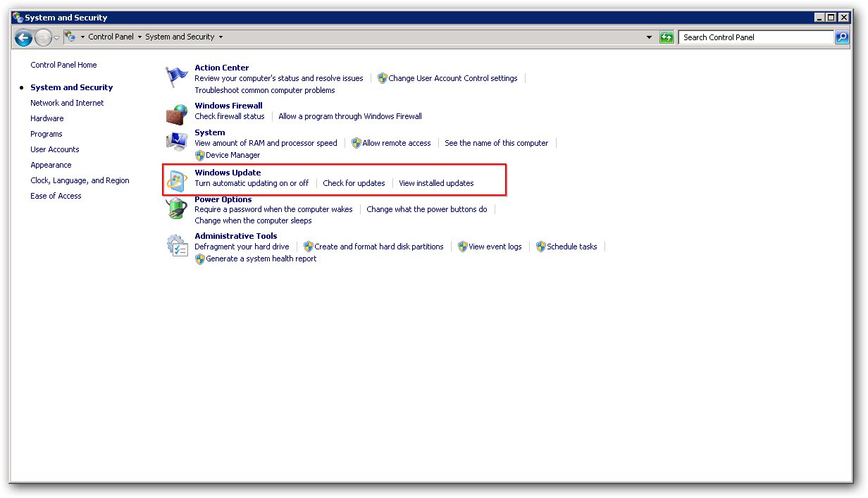Open Administrative Tools heading link

(x=235, y=236)
